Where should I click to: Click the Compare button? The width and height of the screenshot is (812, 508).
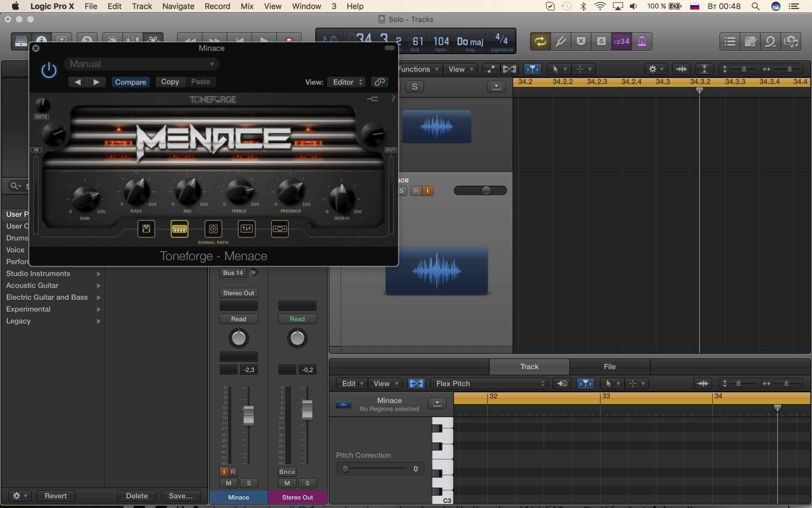[130, 82]
